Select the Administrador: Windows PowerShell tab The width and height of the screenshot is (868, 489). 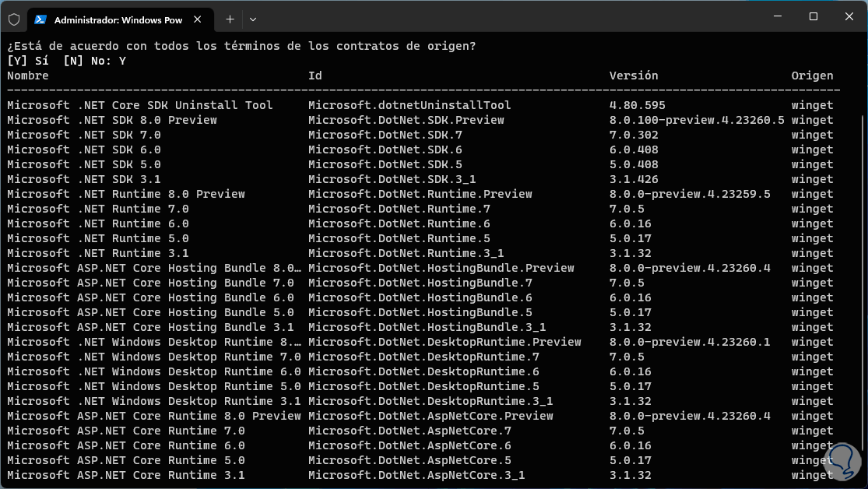[x=117, y=19]
